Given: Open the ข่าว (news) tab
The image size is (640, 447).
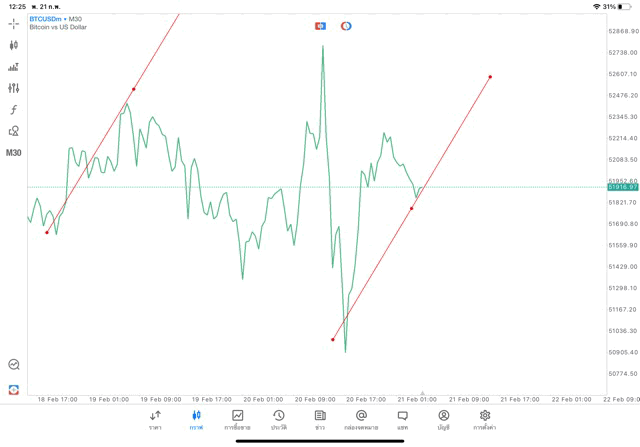Looking at the screenshot, I should click(320, 420).
